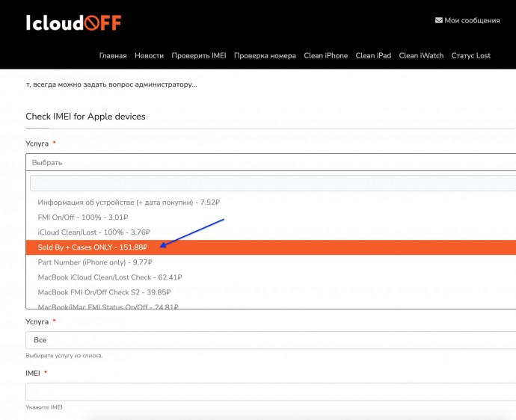The height and width of the screenshot is (420, 516).
Task: Navigate to Clean iPad
Action: pyautogui.click(x=373, y=56)
